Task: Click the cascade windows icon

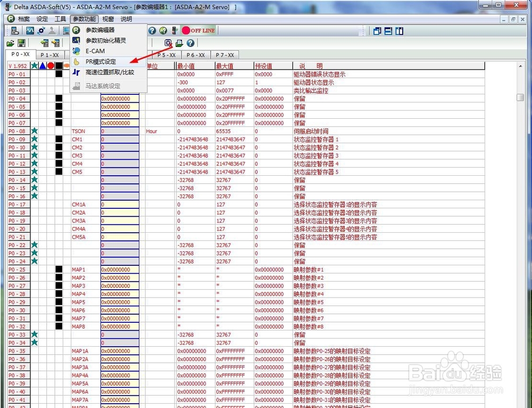Action: coord(377,31)
